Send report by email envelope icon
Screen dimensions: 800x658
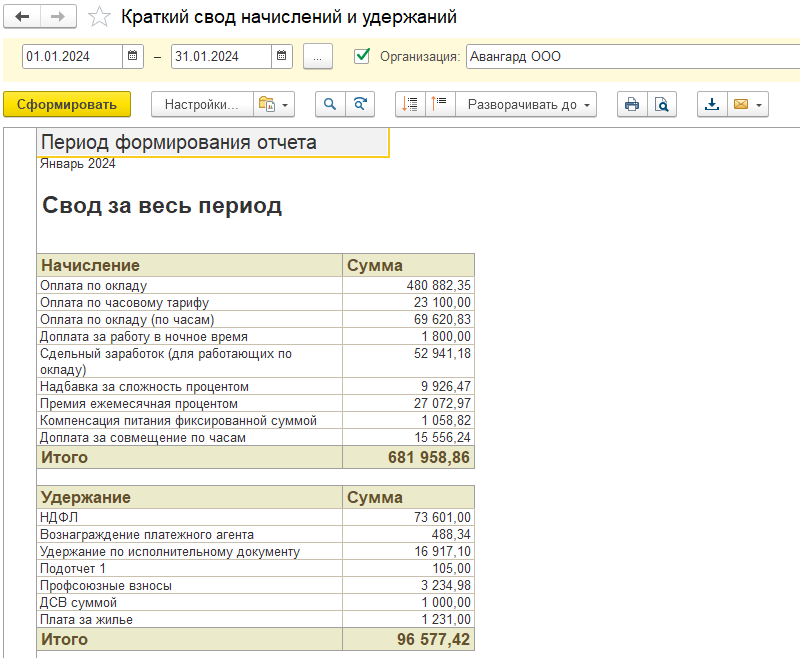point(741,105)
